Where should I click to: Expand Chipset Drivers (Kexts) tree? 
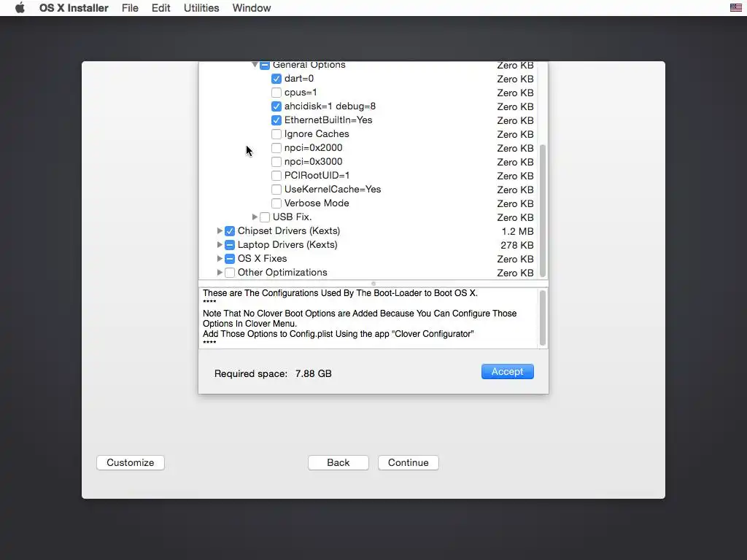(220, 230)
